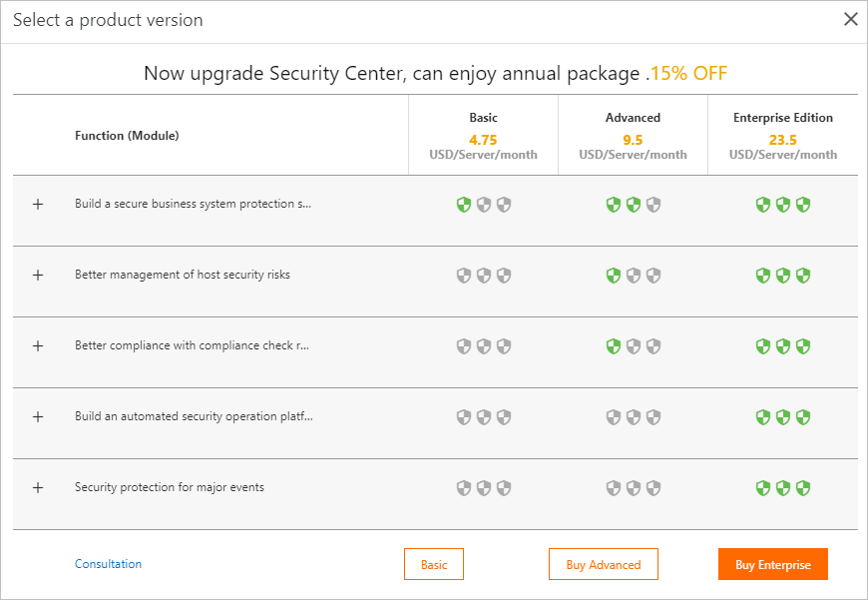
Task: Expand the 'Better compliance with compliance check' row
Action: [38, 346]
